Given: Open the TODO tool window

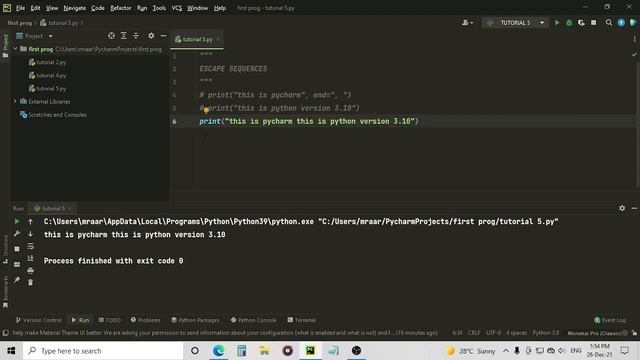Looking at the screenshot, I should pyautogui.click(x=110, y=320).
